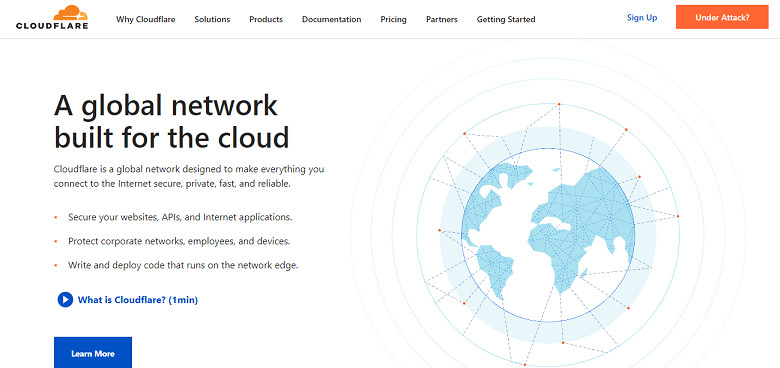780x368 pixels.
Task: Click the Sign Up link
Action: point(642,17)
